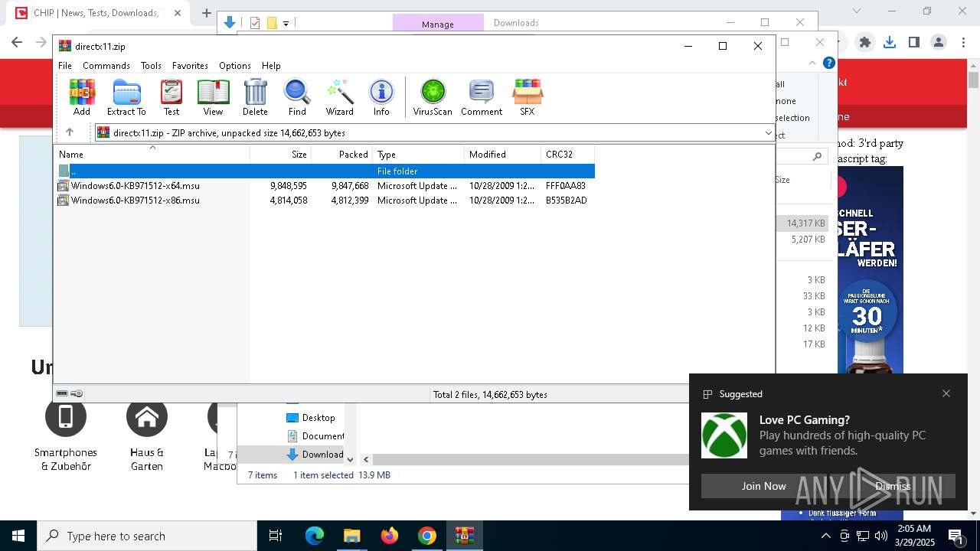This screenshot has height=551, width=980.
Task: Click Join Now in Xbox notification
Action: point(763,486)
